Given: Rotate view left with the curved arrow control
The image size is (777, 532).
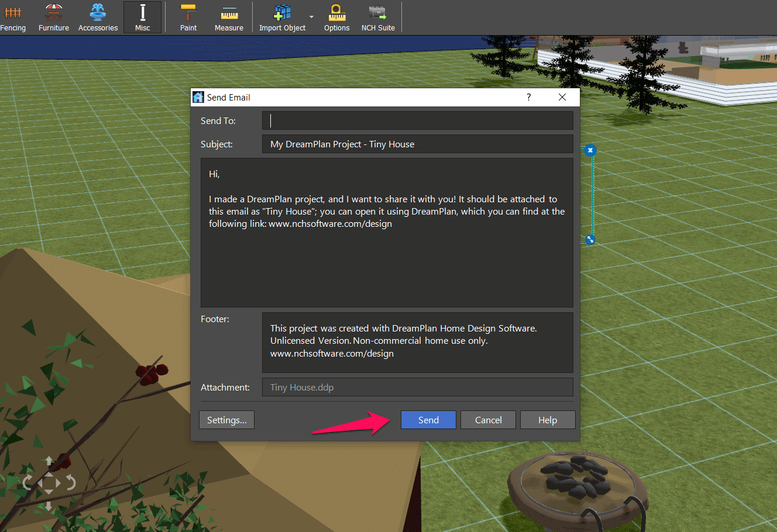Looking at the screenshot, I should tap(27, 483).
